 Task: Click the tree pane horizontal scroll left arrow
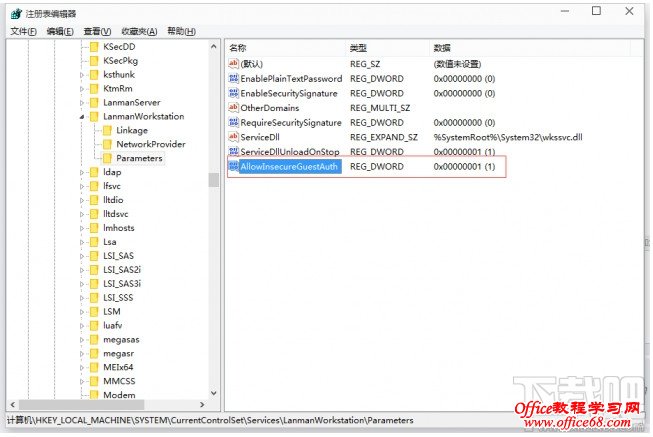(x=12, y=405)
